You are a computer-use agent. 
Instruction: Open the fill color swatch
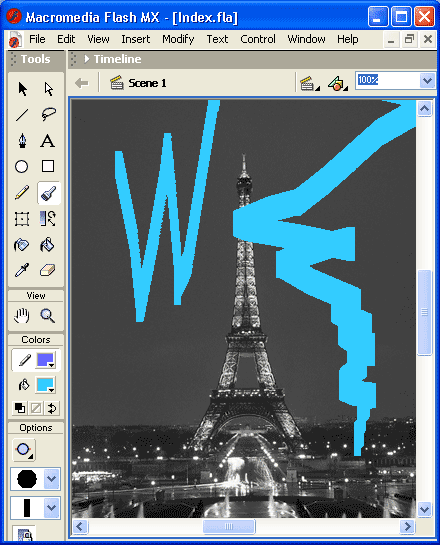pyautogui.click(x=46, y=385)
